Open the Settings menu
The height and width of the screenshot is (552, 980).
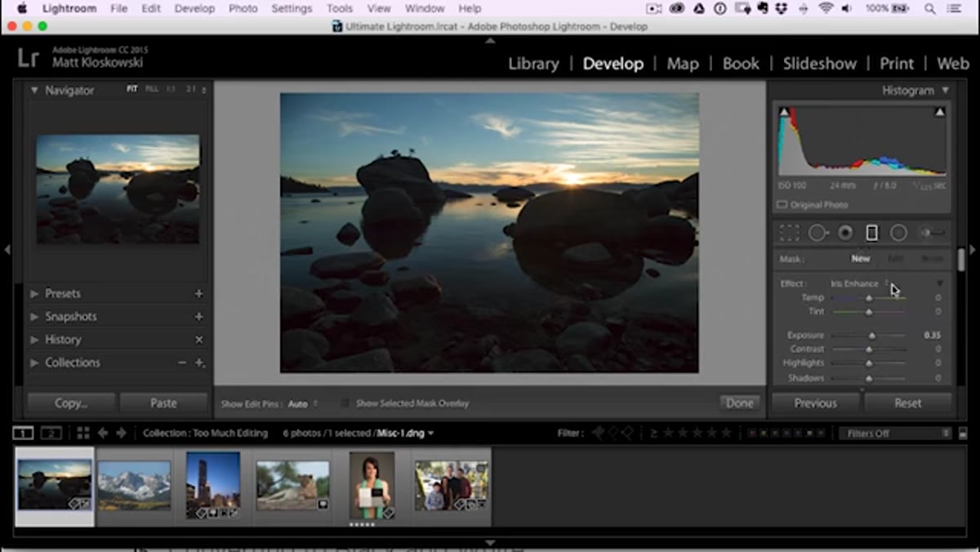point(292,8)
